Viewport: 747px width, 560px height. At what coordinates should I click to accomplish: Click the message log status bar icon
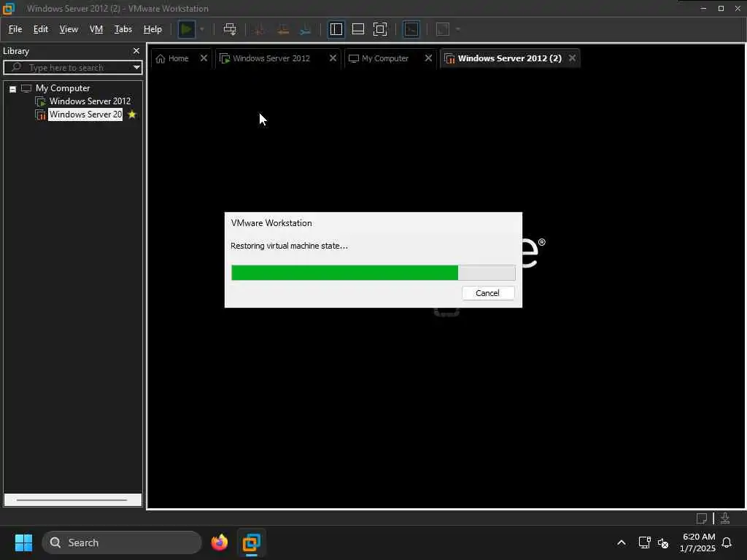click(x=701, y=518)
